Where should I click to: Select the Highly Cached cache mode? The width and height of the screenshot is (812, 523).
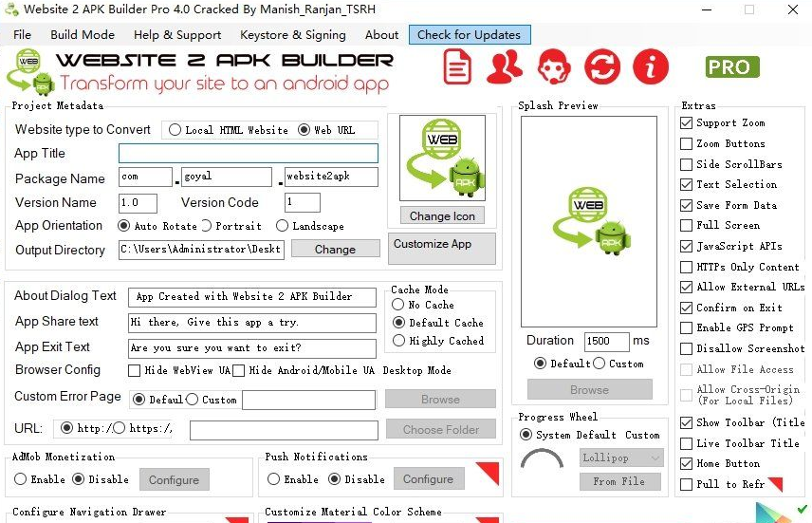(398, 341)
